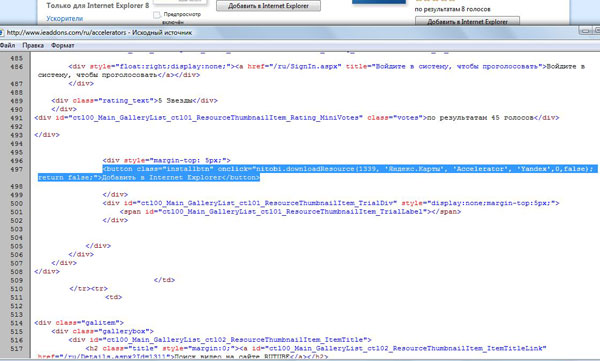600x361 pixels.
Task: Click the highlighted return false continuation line
Action: [149, 178]
